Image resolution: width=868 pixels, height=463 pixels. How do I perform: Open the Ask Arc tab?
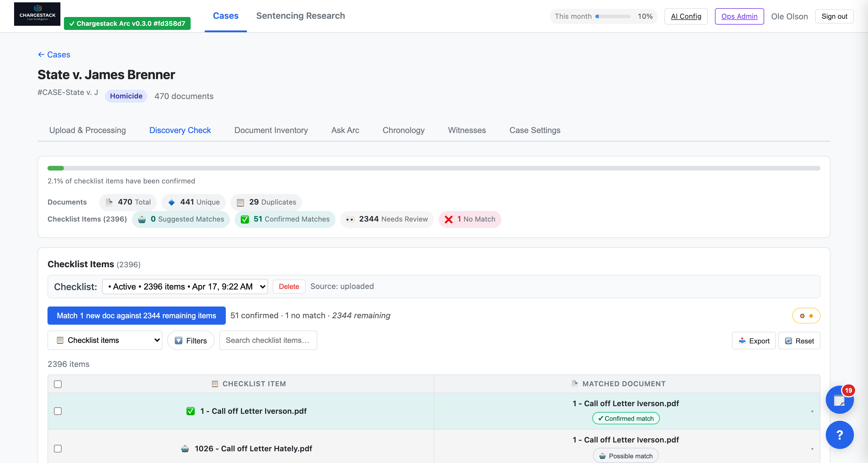click(345, 130)
